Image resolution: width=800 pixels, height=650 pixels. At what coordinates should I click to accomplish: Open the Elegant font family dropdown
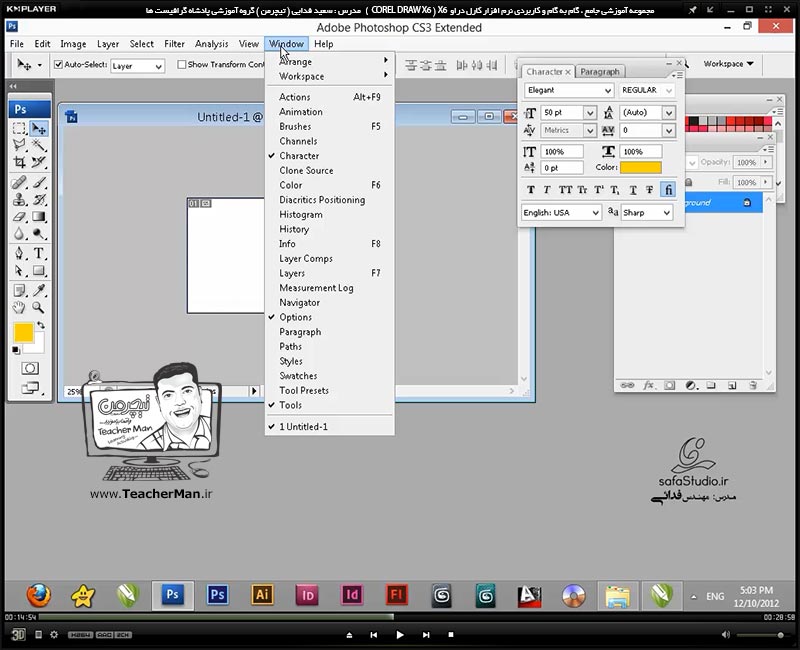[x=608, y=91]
